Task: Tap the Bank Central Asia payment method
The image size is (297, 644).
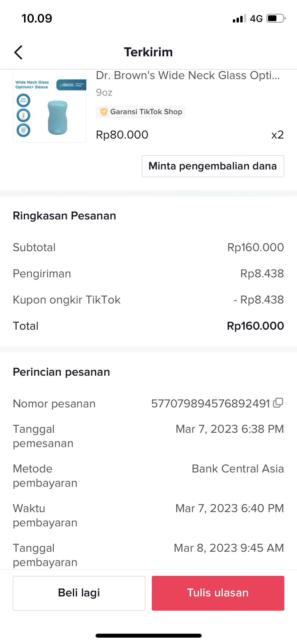Action: pos(238,469)
